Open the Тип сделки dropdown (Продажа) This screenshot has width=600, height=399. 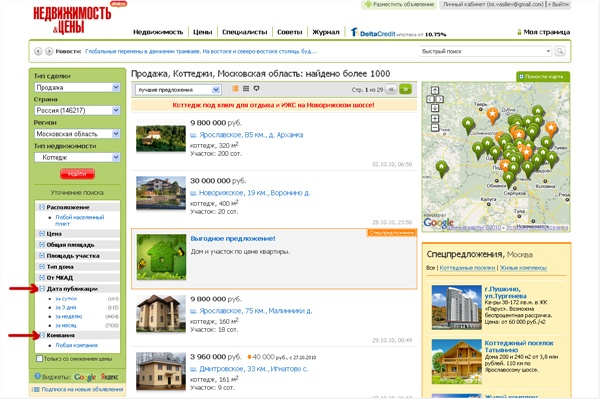pyautogui.click(x=77, y=88)
